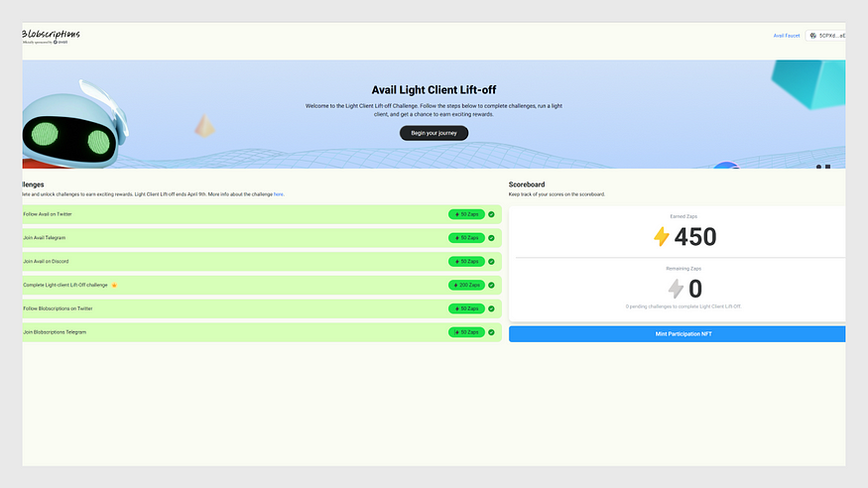Click check icon on Follow Blobscriptions on Twitter row
This screenshot has height=488, width=868.
(491, 308)
